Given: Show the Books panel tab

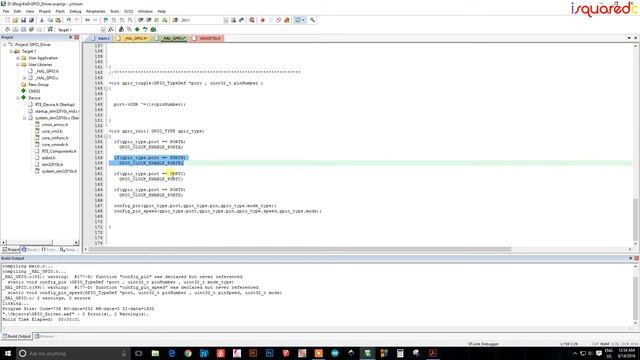Looking at the screenshot, I should click(x=30, y=249).
